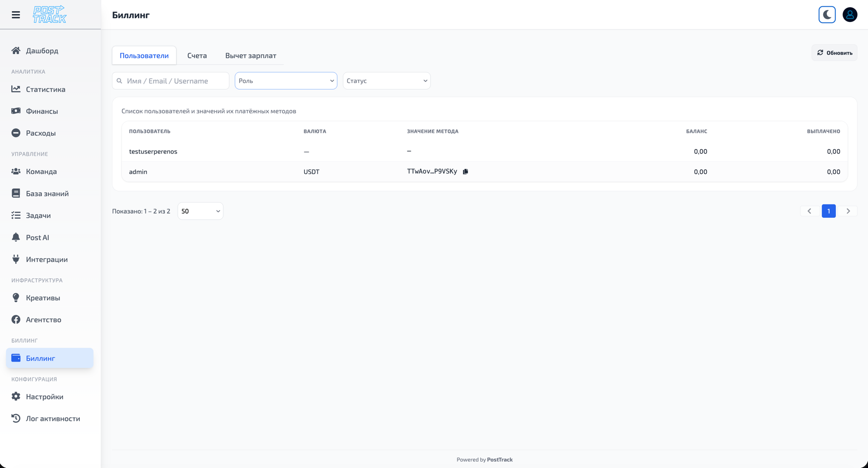The image size is (868, 468).
Task: Open the Post AI bell item
Action: 37,238
